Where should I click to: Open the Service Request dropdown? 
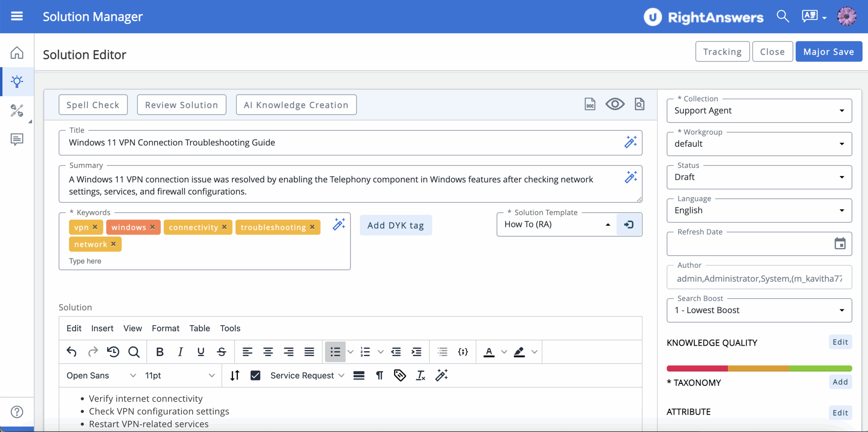point(307,375)
